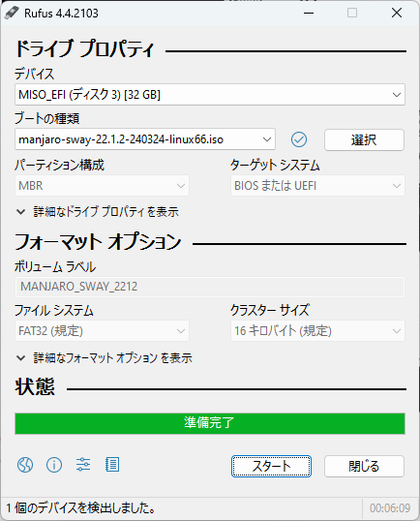Open the 16 キロバイト cluster size dropdown
The width and height of the screenshot is (420, 521).
click(317, 330)
